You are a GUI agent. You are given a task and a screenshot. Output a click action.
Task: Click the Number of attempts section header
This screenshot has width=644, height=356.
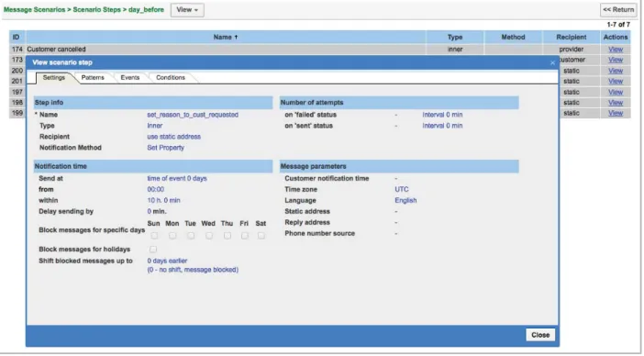(399, 103)
